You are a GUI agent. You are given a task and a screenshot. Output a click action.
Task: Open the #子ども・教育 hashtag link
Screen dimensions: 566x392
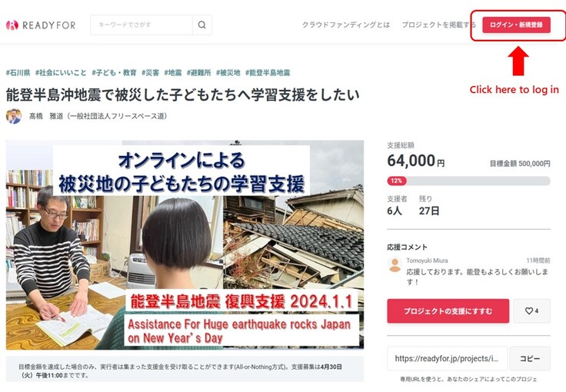coord(114,72)
